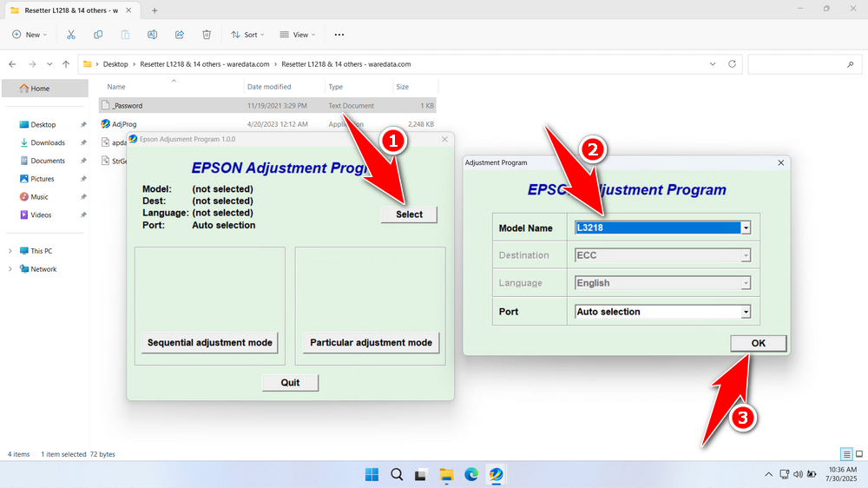This screenshot has width=868, height=488.
Task: Open the Sort dropdown menu
Action: pyautogui.click(x=247, y=35)
